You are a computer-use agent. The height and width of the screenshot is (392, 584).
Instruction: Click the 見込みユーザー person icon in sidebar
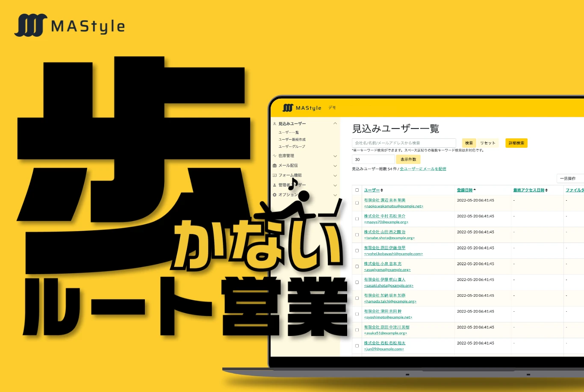274,123
